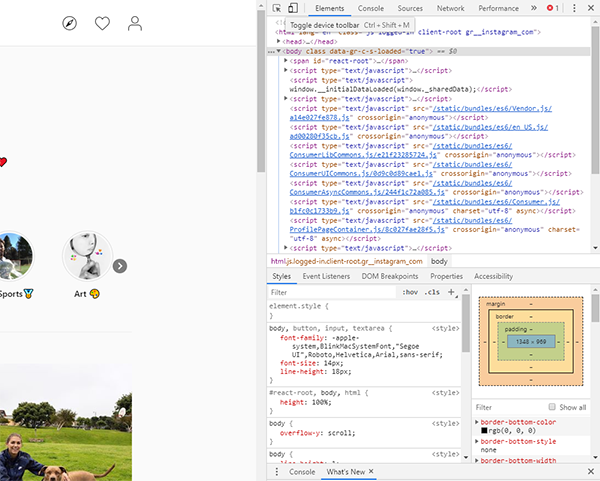Viewport: 600px width, 481px height.
Task: Select the Styles sub-tab
Action: (x=282, y=276)
